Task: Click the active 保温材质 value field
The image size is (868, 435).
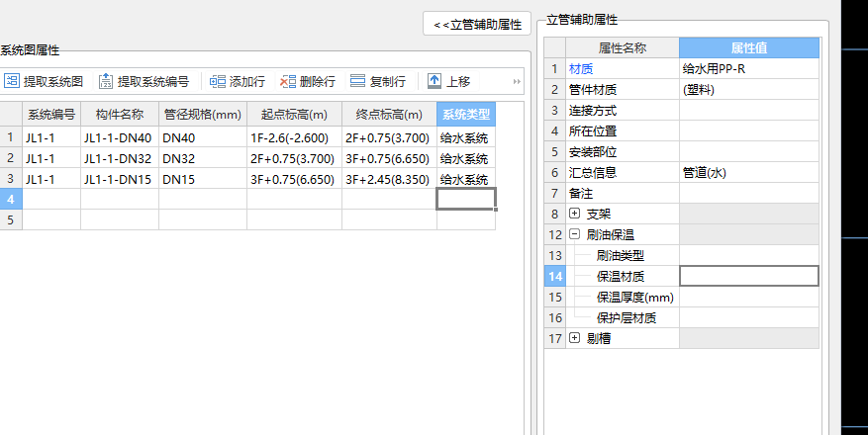Action: pyautogui.click(x=749, y=276)
